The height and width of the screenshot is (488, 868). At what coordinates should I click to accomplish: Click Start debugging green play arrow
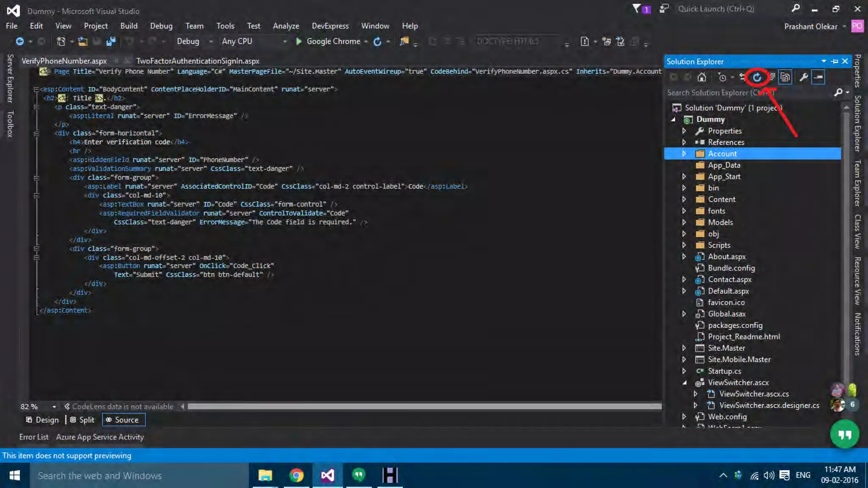(x=299, y=42)
